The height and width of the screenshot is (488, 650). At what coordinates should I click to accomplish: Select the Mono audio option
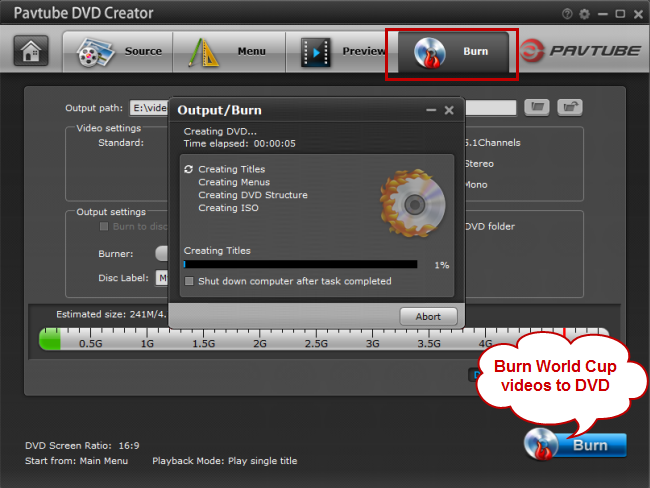point(476,185)
